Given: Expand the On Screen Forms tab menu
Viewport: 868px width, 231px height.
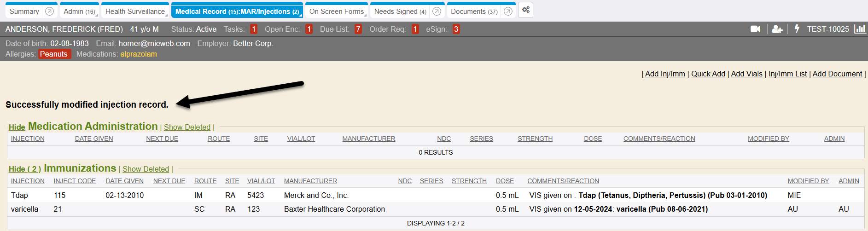Looking at the screenshot, I should tap(366, 15).
